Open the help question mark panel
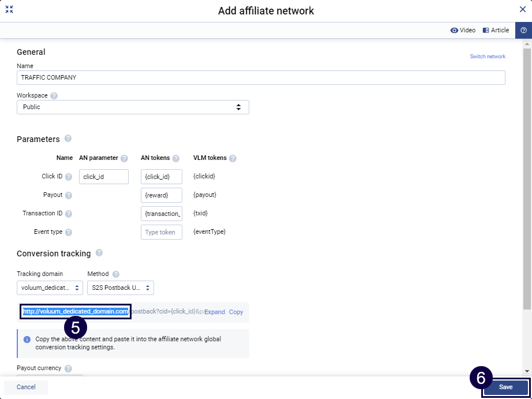532x399 pixels. pyautogui.click(x=523, y=30)
